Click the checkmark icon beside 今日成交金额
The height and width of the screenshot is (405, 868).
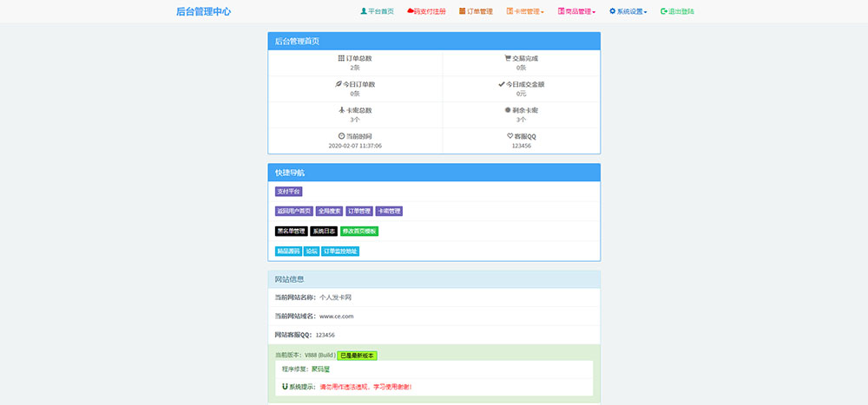click(x=502, y=84)
